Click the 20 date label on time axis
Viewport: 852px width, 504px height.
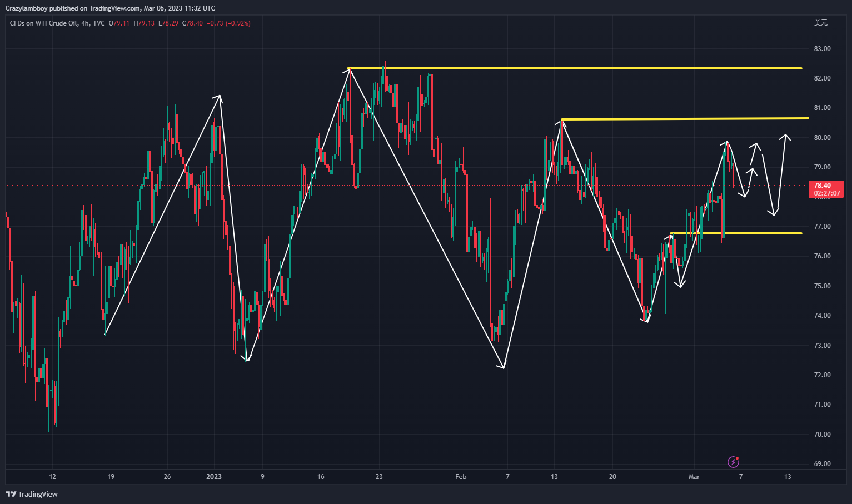612,477
